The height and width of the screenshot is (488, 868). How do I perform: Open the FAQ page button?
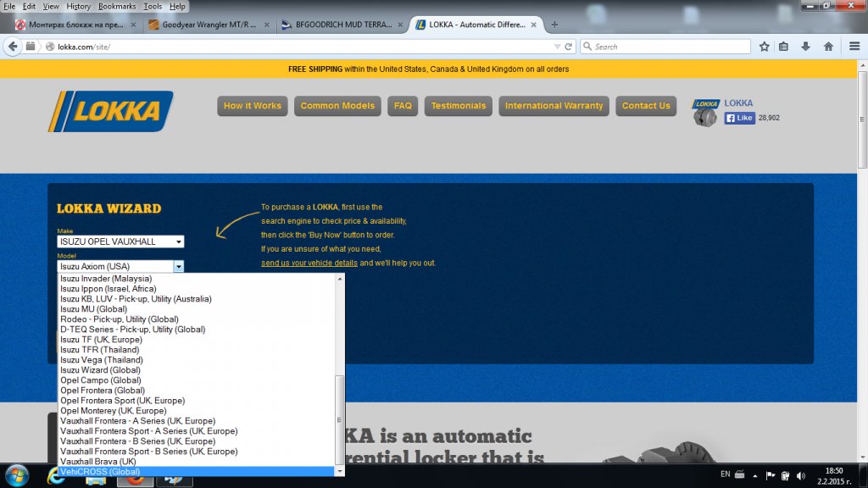[403, 106]
